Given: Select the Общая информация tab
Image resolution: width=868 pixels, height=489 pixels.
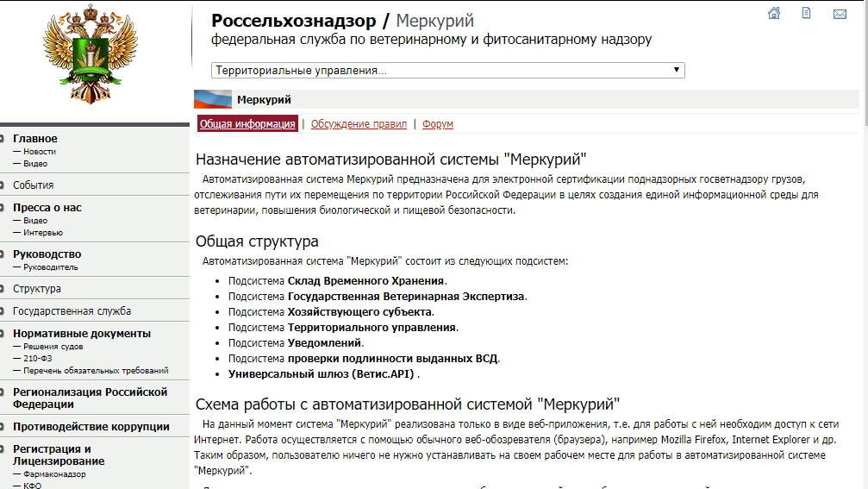Looking at the screenshot, I should pyautogui.click(x=247, y=123).
